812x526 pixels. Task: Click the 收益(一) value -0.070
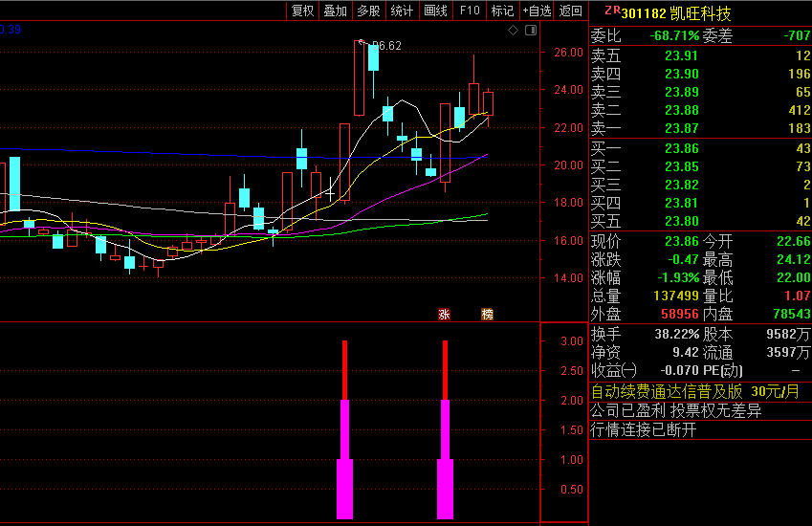(679, 371)
